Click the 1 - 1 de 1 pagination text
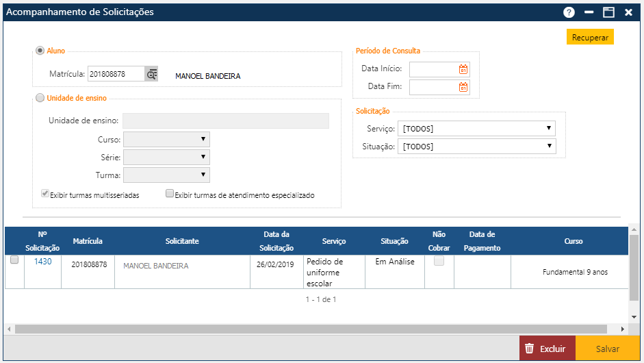The height and width of the screenshot is (363, 644). [321, 299]
